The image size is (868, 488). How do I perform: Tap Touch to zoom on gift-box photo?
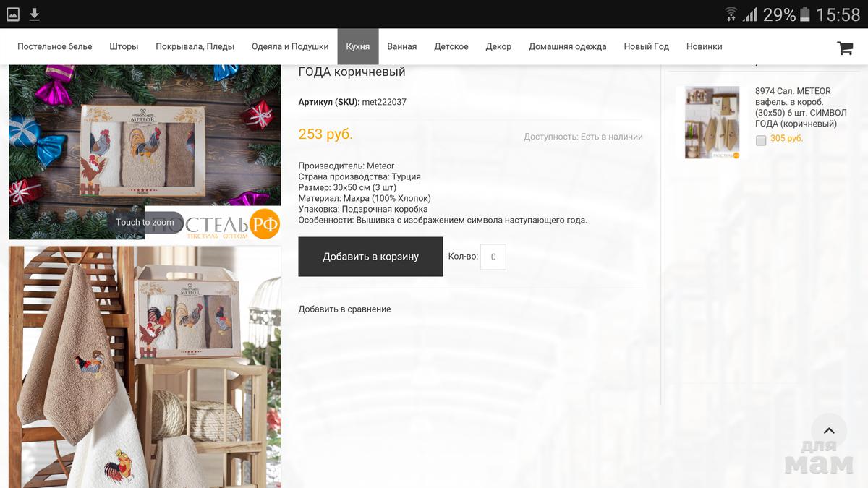click(145, 222)
